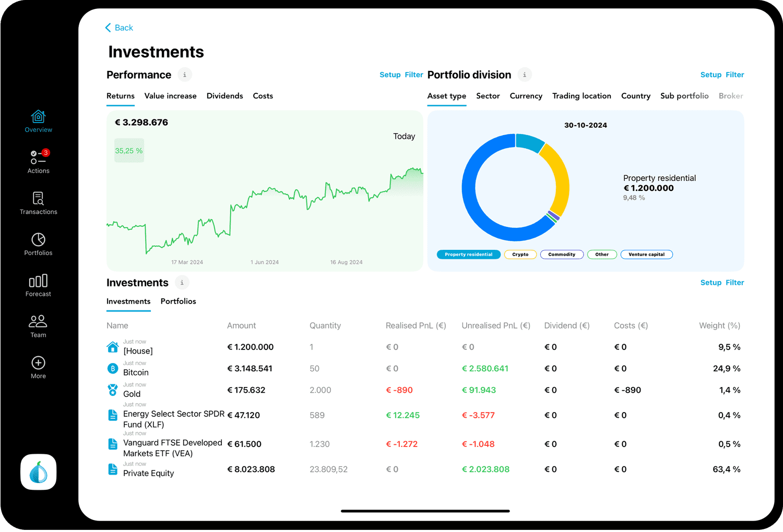Click the info icon beside Performance
This screenshot has height=532, width=783.
click(184, 75)
